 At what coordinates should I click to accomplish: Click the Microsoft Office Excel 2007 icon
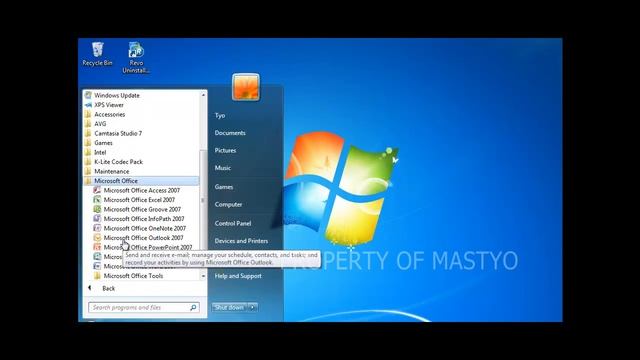(x=97, y=200)
